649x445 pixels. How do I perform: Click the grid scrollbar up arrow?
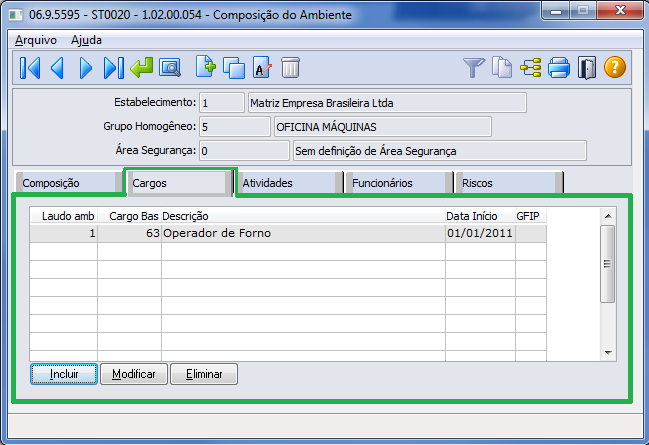pyautogui.click(x=608, y=216)
